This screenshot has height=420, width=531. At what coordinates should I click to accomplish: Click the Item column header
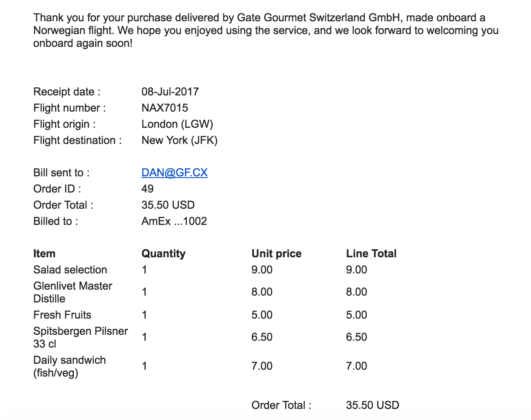click(x=44, y=253)
